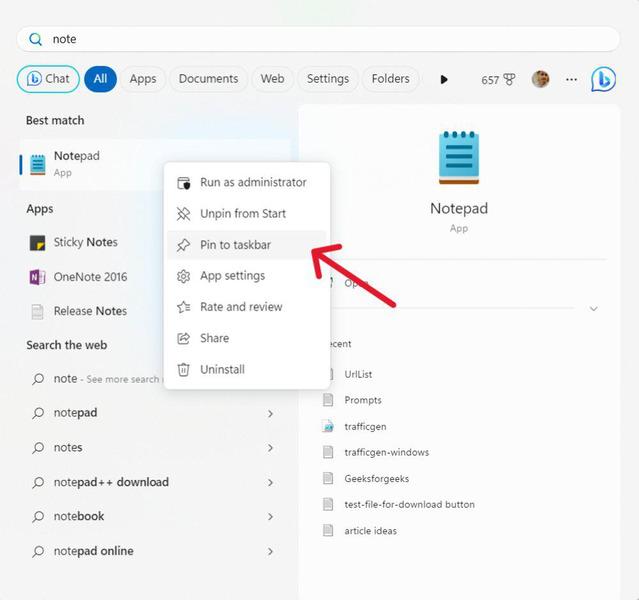Click the unpin icon beside Unpin from Start

183,214
